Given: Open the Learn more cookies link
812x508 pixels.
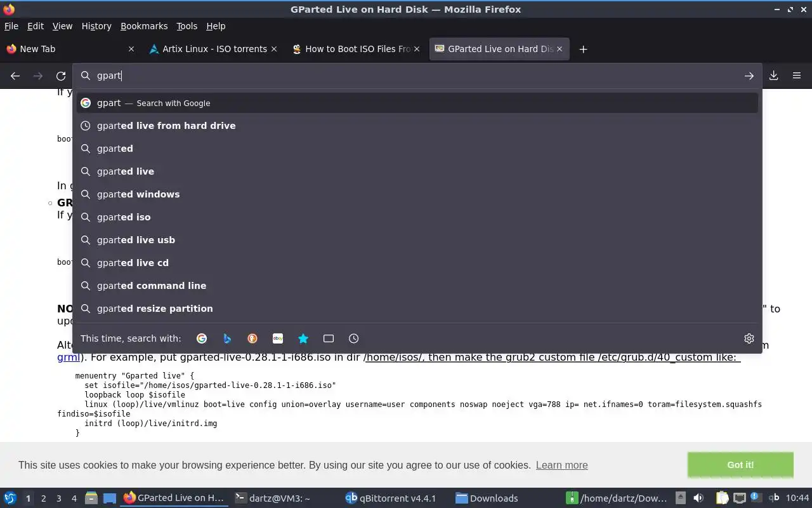Looking at the screenshot, I should 561,465.
